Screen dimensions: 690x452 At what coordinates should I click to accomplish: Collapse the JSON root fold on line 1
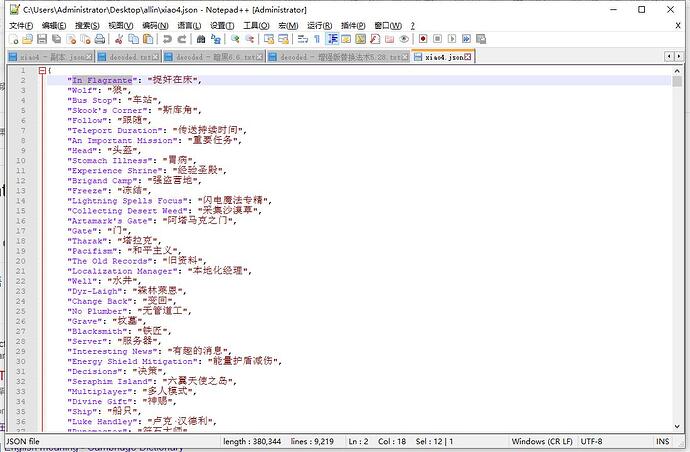(42, 70)
